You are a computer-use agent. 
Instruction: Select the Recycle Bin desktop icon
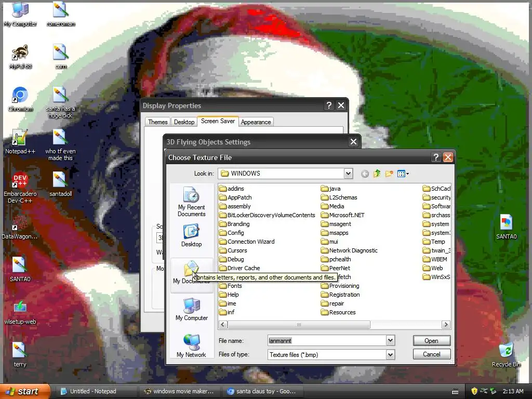506,355
